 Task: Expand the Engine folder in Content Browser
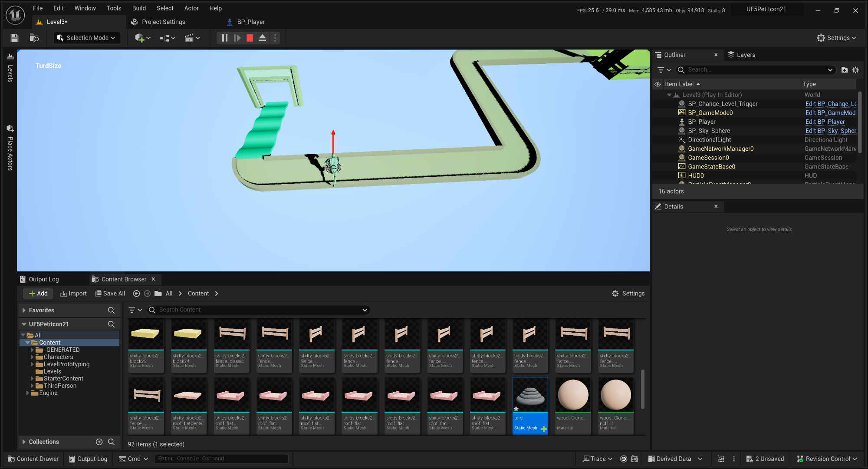(x=29, y=393)
